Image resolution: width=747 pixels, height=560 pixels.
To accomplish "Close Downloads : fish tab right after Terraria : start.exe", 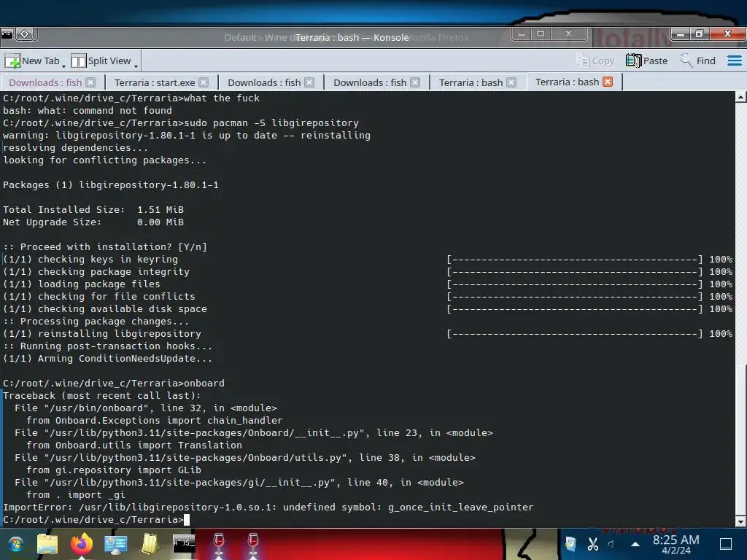I will tap(309, 82).
